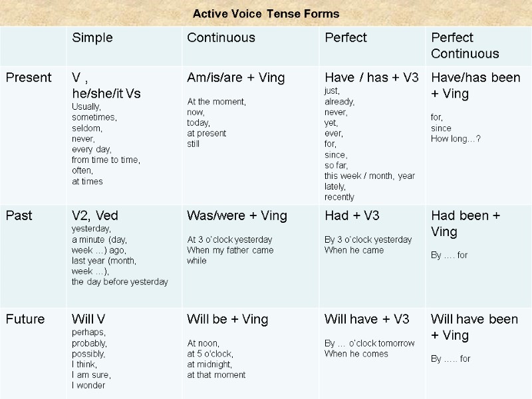
Task: Select the 'Simple' column header
Action: click(x=92, y=38)
